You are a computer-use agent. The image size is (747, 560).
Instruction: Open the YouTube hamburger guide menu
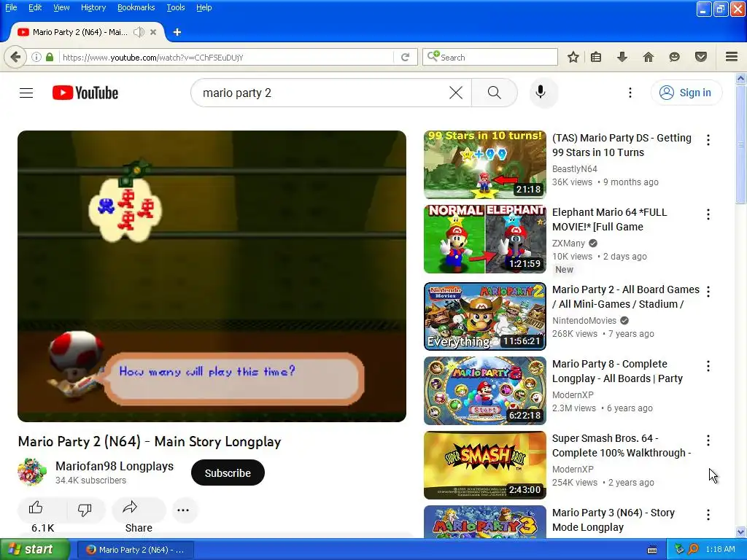26,93
